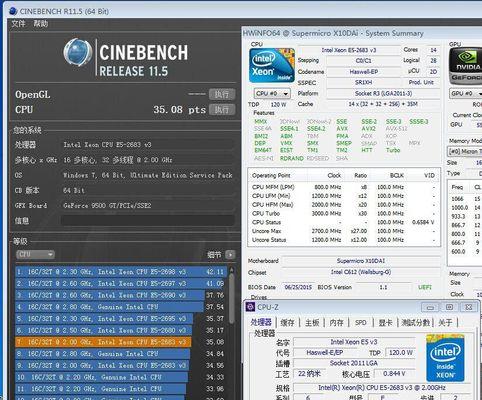The height and width of the screenshot is (400, 482).
Task: Switch to the 关于 tab in CPU-Z
Action: 445,323
